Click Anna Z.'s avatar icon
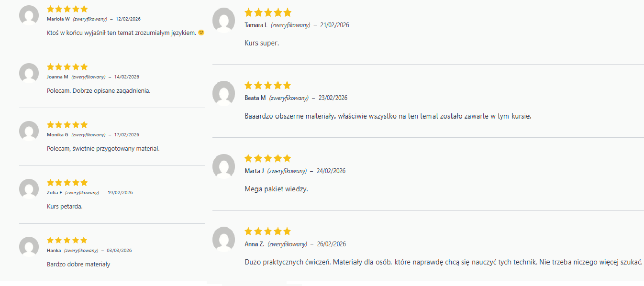Screen dimensions: 644x286 click(223, 239)
